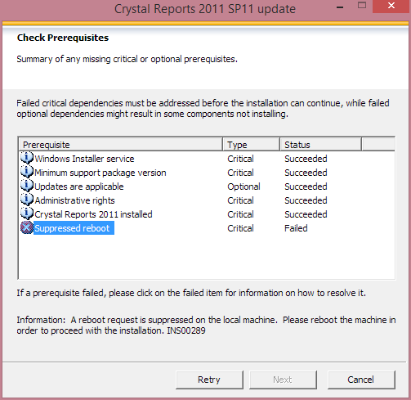Minimize the Crystal Reports update window
This screenshot has height=400, width=411.
[340, 7]
